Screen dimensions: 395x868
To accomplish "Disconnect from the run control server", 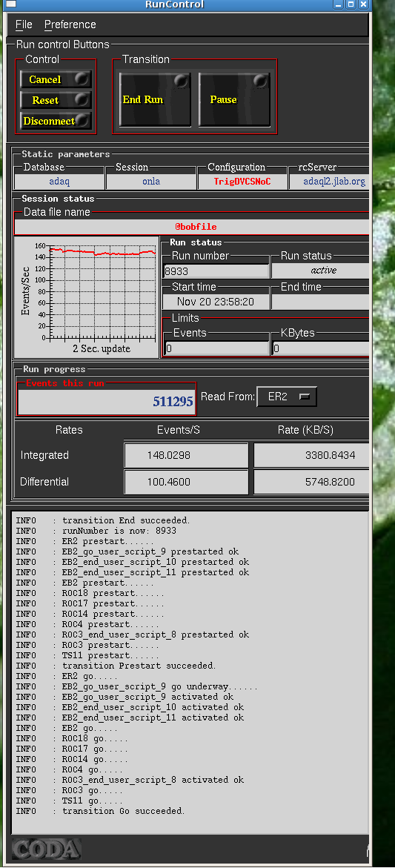I will click(56, 121).
